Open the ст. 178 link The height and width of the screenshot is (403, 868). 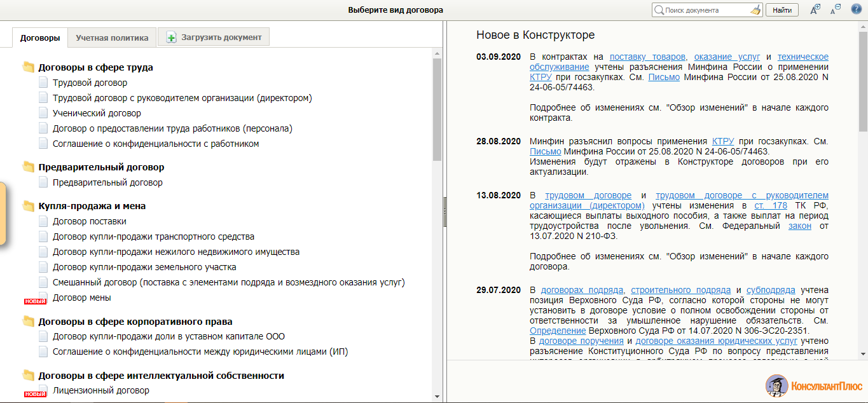(771, 205)
